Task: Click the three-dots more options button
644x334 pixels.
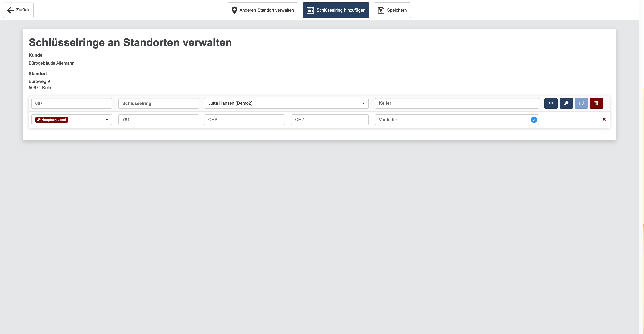Action: coord(551,103)
